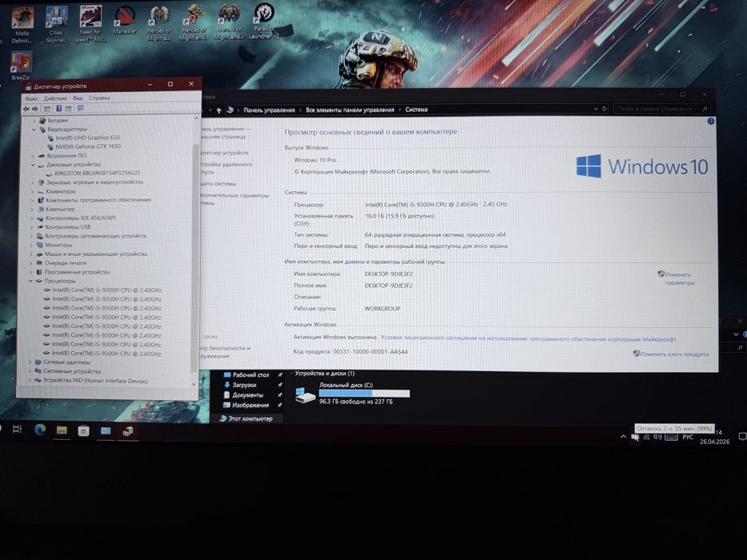Click the search field in Control Panel
This screenshot has height=560, width=747.
[x=661, y=109]
